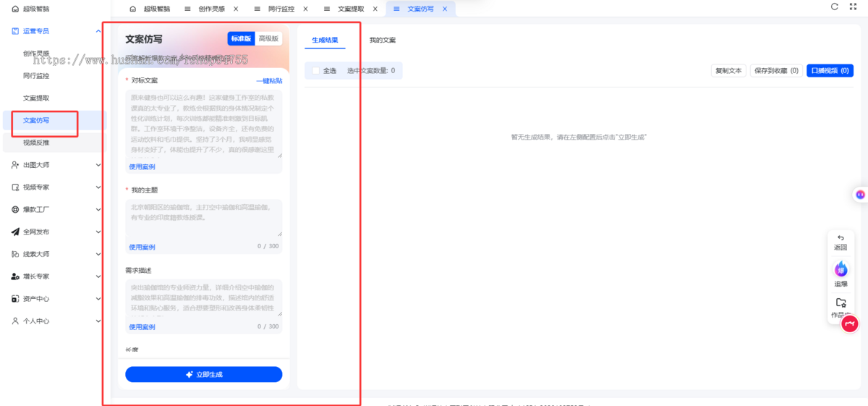The width and height of the screenshot is (868, 406).
Task: Click the refresh icon at top right
Action: click(834, 7)
